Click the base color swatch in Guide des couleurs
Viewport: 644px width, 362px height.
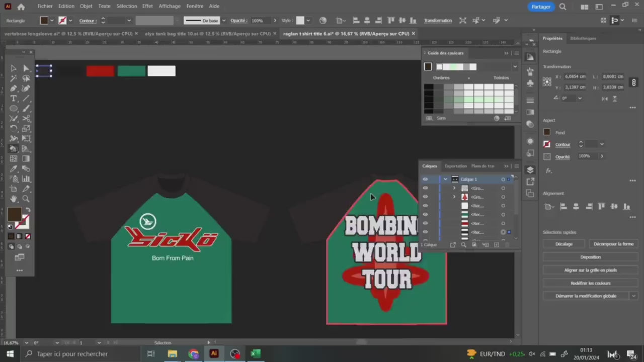[x=428, y=66]
